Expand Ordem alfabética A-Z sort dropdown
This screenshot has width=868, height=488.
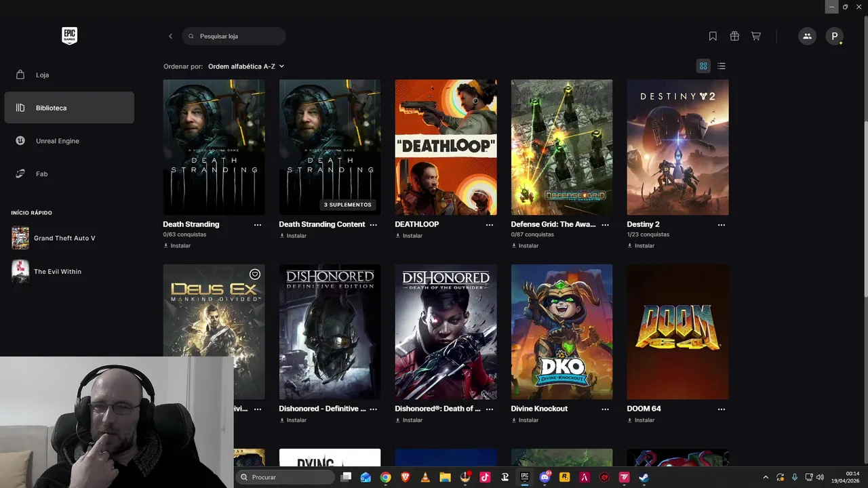(x=246, y=66)
